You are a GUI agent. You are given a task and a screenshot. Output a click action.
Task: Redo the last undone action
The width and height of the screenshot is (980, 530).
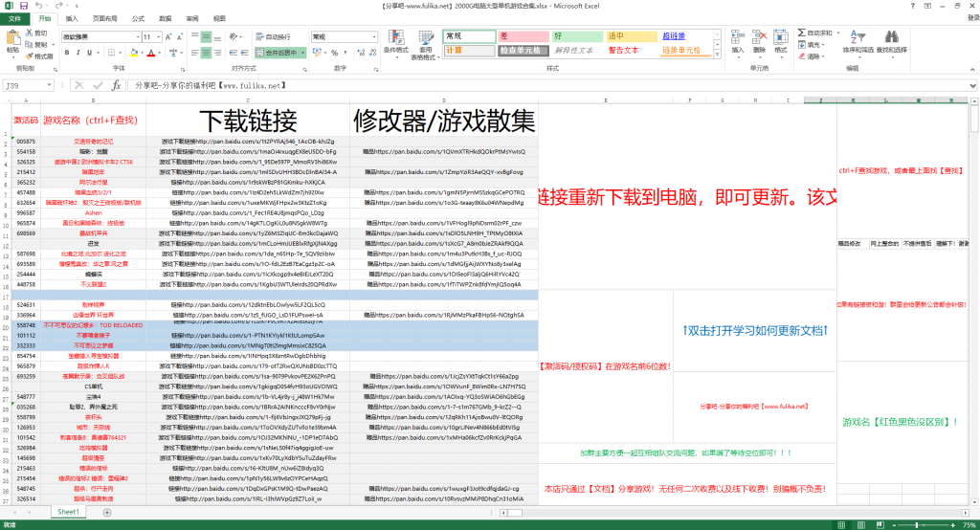59,6
